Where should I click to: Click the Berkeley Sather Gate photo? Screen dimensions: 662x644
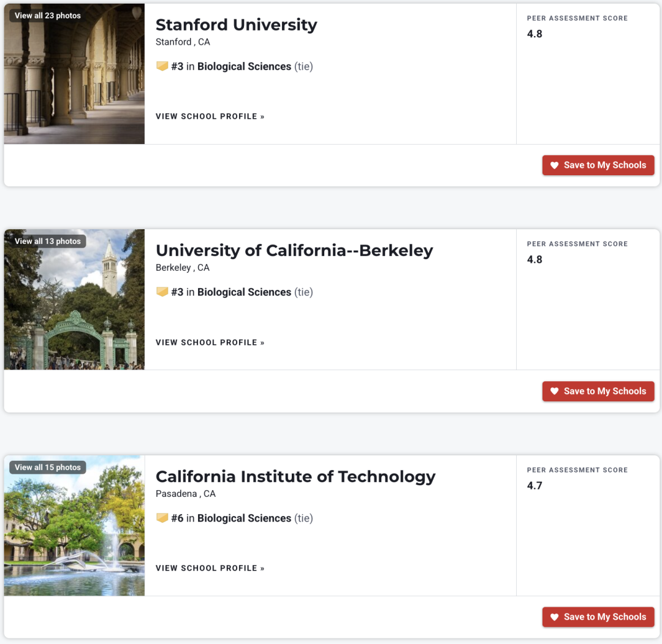point(74,300)
